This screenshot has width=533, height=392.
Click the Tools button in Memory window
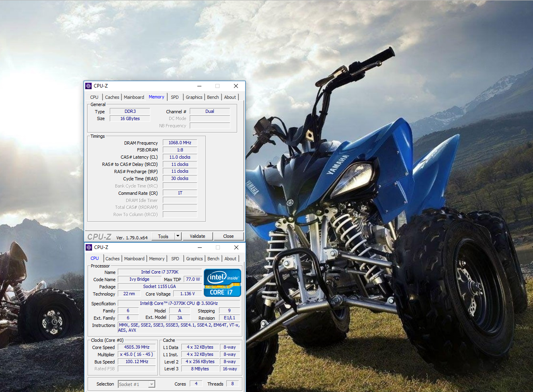163,236
